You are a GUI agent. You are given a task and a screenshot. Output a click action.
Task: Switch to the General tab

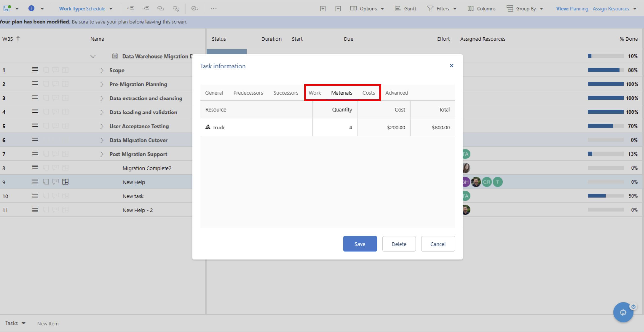coord(214,93)
